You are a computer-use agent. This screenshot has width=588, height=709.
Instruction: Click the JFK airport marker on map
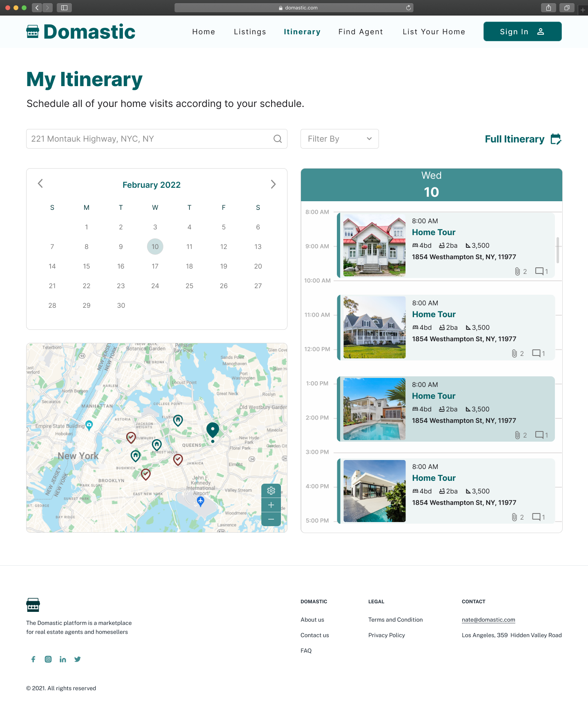pos(200,501)
